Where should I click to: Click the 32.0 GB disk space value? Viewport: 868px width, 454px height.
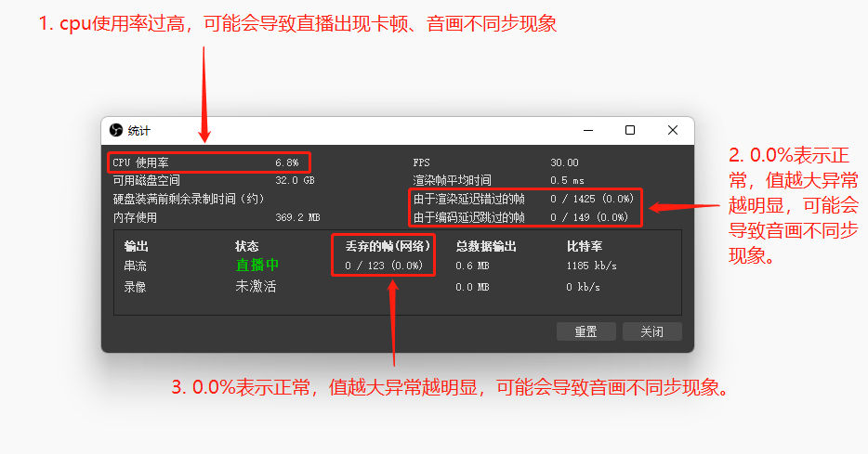click(x=295, y=180)
